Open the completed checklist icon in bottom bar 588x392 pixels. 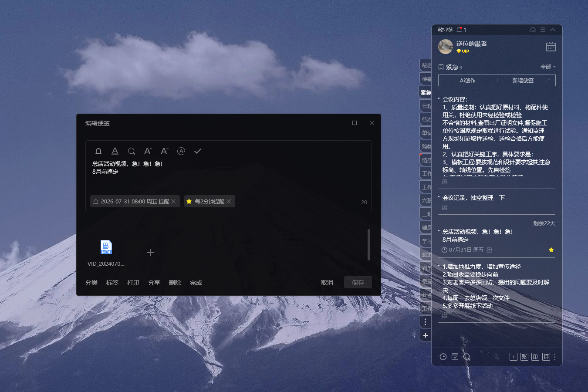[x=455, y=357]
